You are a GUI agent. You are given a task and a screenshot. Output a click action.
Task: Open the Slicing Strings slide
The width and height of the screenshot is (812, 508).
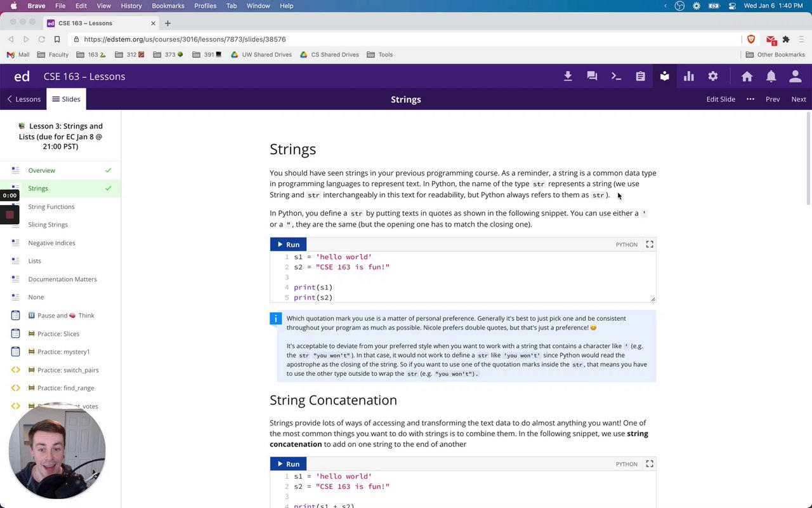coord(48,225)
